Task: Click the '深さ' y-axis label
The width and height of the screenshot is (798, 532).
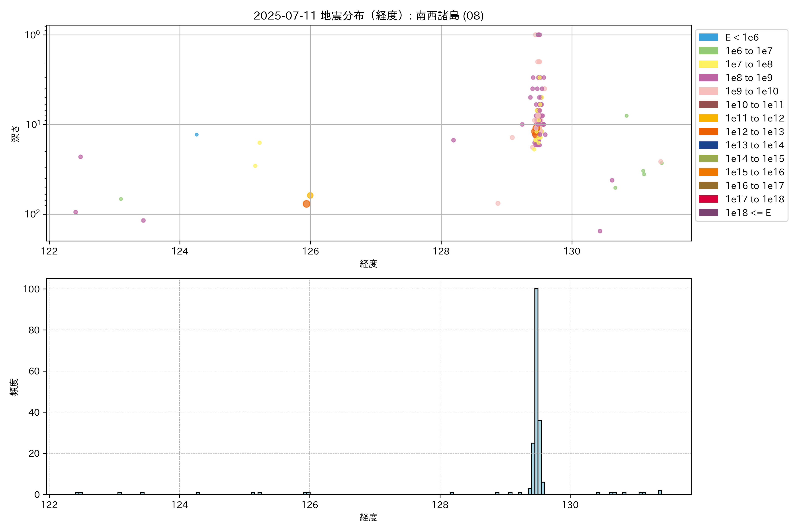Action: click(16, 134)
